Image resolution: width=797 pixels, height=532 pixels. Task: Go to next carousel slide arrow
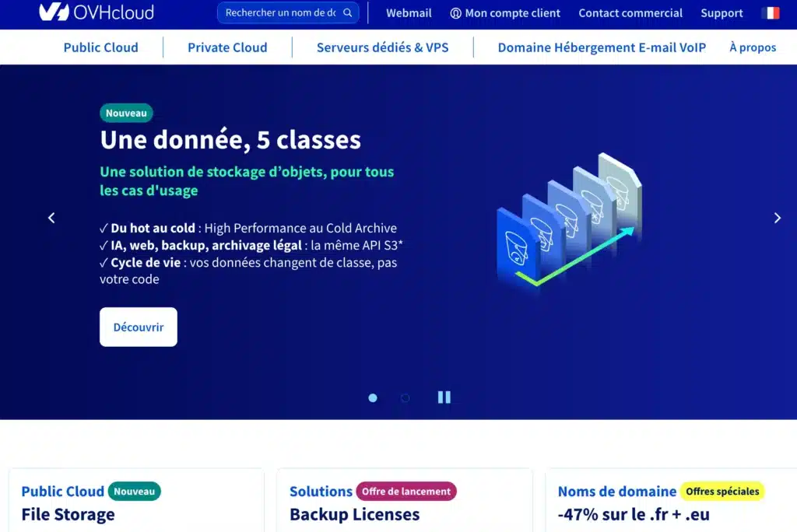pos(778,218)
